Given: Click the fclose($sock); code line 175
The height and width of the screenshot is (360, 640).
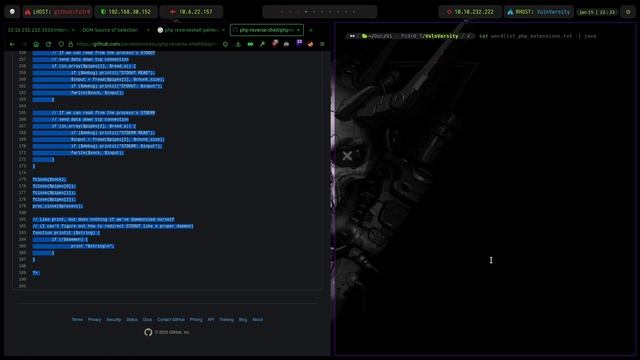Looking at the screenshot, I should 49,179.
